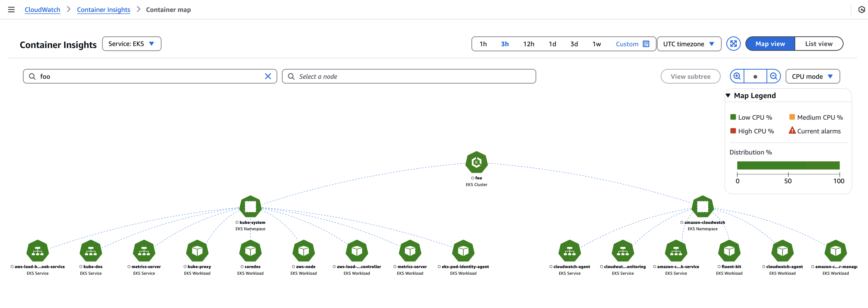
Task: Toggle the circle beside cloudwatch-agent EKS Service
Action: click(x=551, y=267)
